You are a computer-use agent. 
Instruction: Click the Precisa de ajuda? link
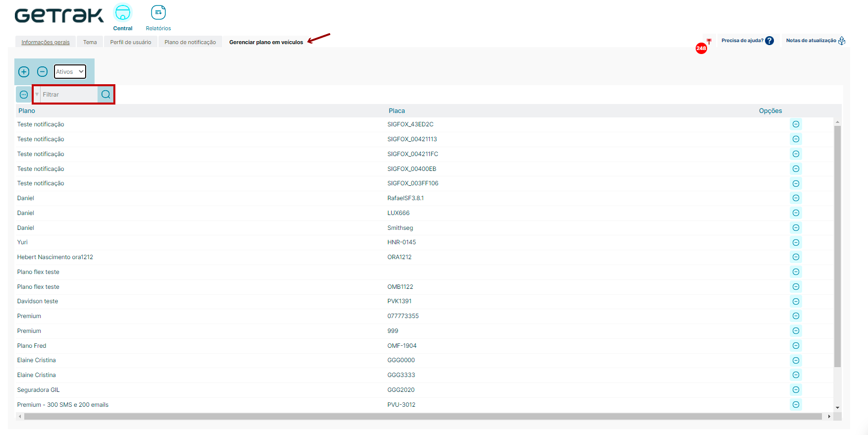click(x=742, y=41)
